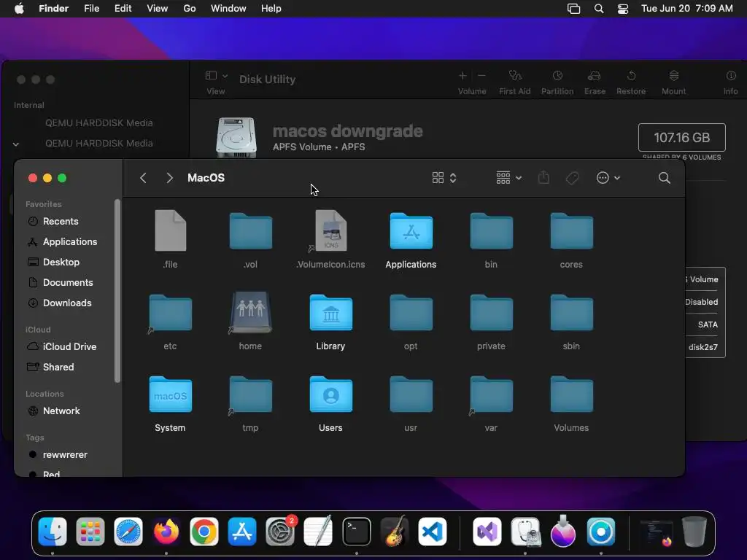Open the Users folder

pyautogui.click(x=331, y=394)
